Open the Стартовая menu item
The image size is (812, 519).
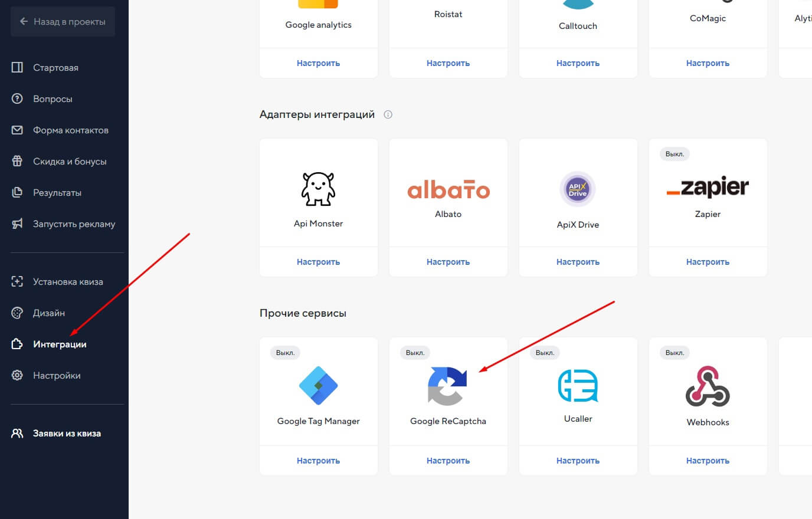click(x=55, y=67)
